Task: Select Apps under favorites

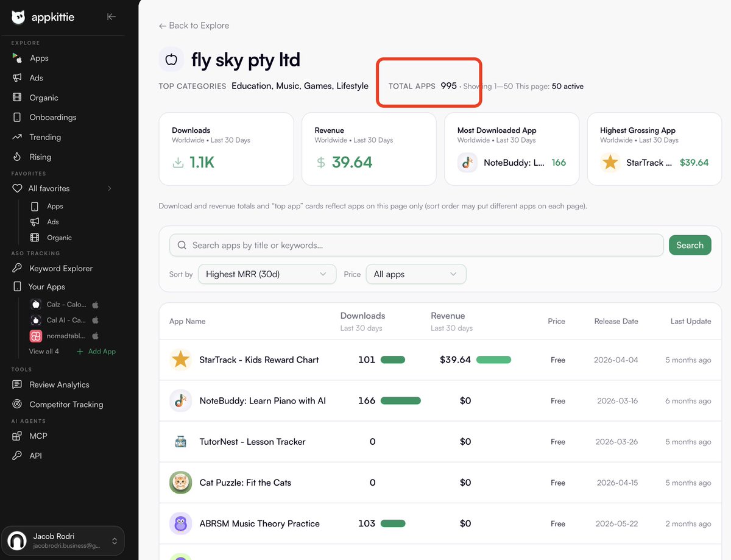Action: (x=55, y=206)
